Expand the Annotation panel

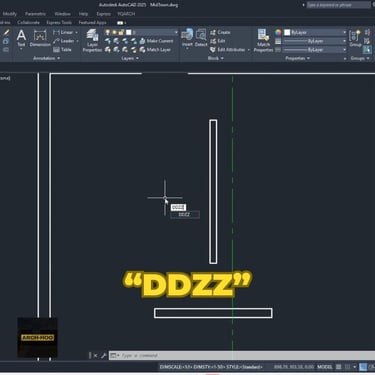[x=46, y=58]
